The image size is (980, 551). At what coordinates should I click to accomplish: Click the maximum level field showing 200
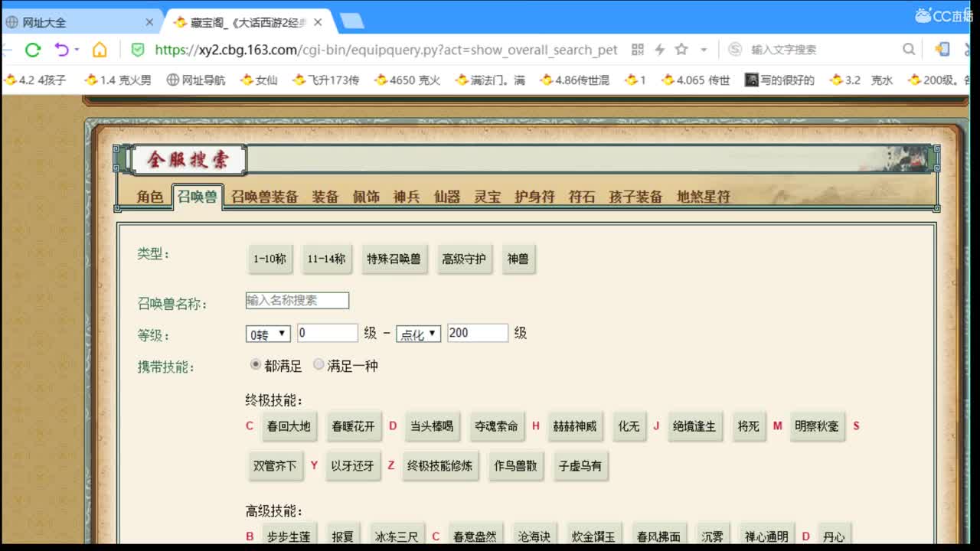click(x=478, y=333)
